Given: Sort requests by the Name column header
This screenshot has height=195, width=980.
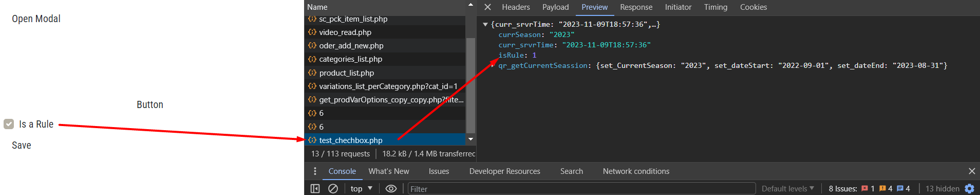Looking at the screenshot, I should [x=385, y=7].
